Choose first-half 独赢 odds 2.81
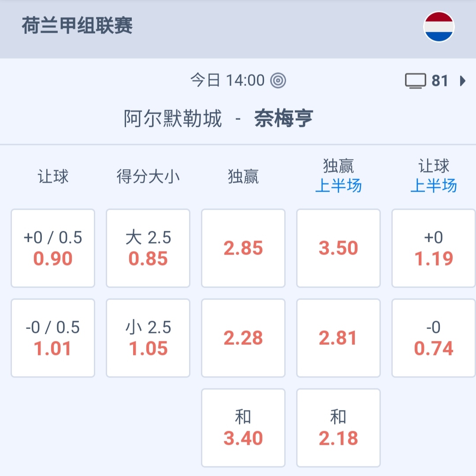 click(x=338, y=338)
